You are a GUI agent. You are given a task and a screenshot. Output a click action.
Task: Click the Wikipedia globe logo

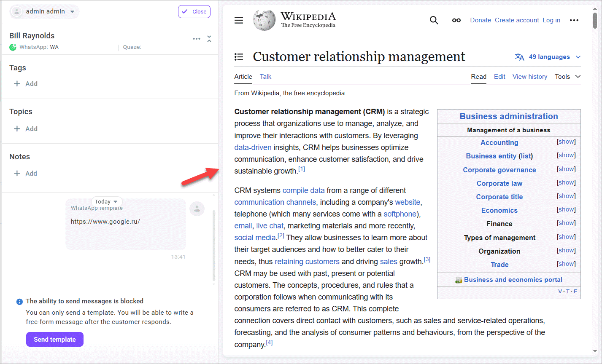[265, 20]
